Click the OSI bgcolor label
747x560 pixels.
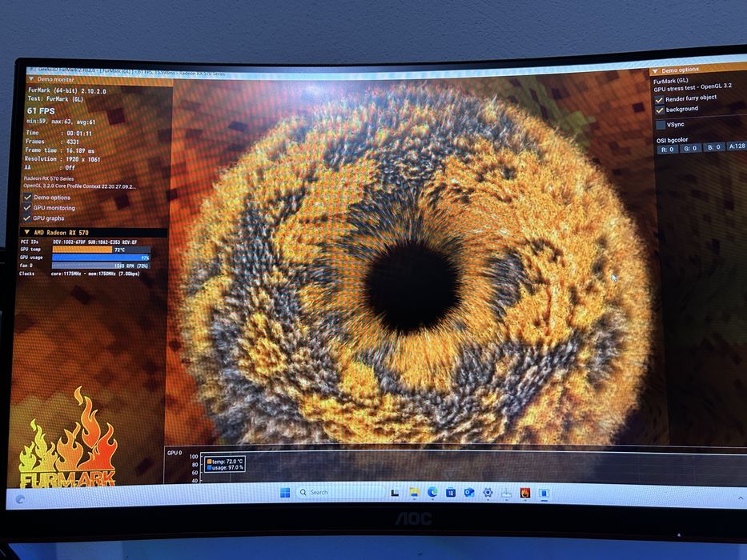[672, 140]
